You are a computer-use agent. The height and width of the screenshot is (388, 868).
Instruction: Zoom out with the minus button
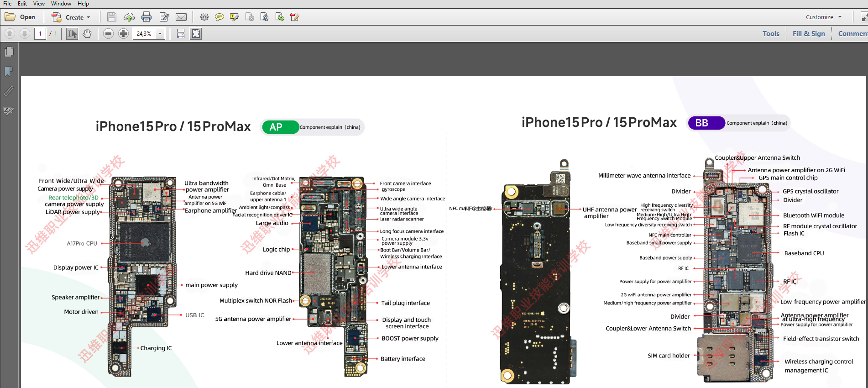pyautogui.click(x=108, y=34)
